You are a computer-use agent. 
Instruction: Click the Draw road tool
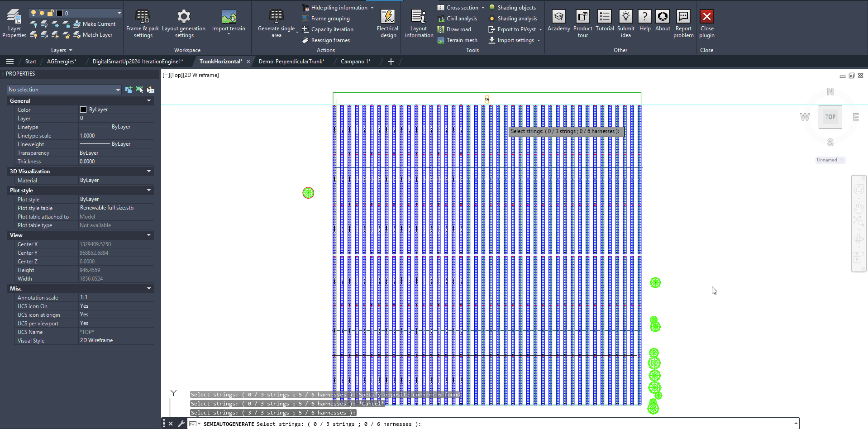pos(454,29)
